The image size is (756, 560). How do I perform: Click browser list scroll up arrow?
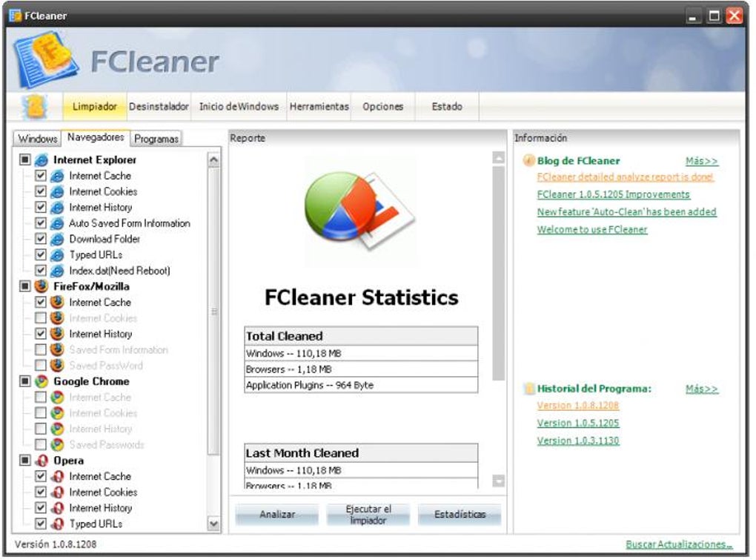(213, 159)
